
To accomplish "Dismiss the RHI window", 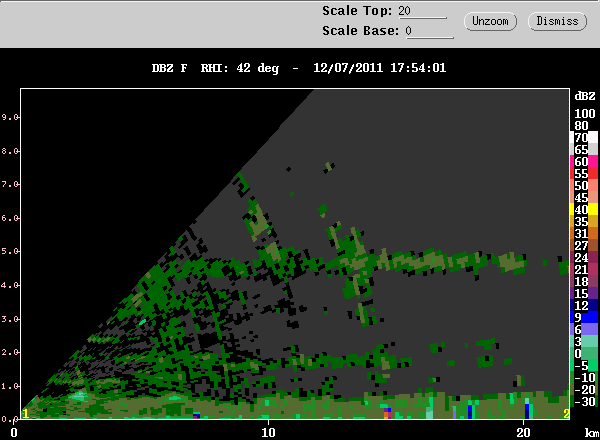I will tap(557, 21).
